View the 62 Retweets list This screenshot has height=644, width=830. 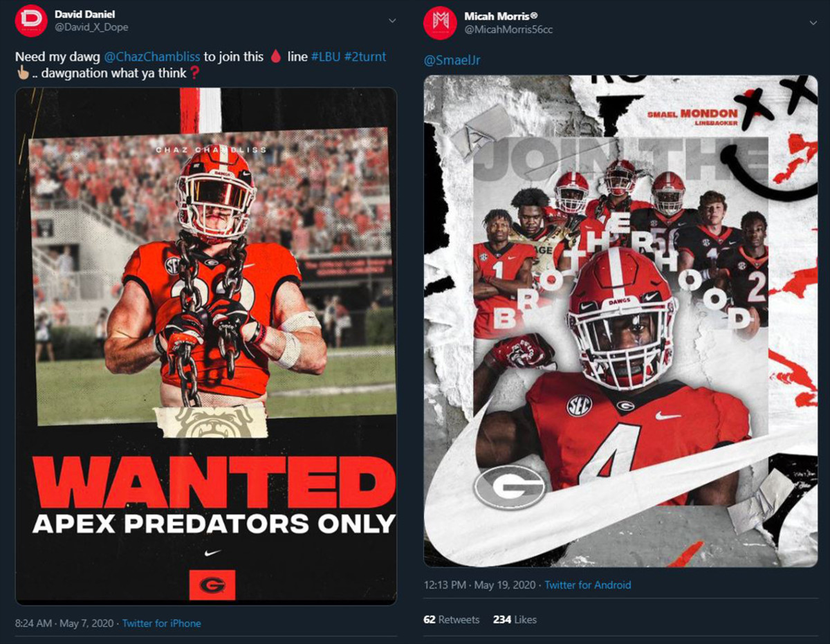click(451, 620)
